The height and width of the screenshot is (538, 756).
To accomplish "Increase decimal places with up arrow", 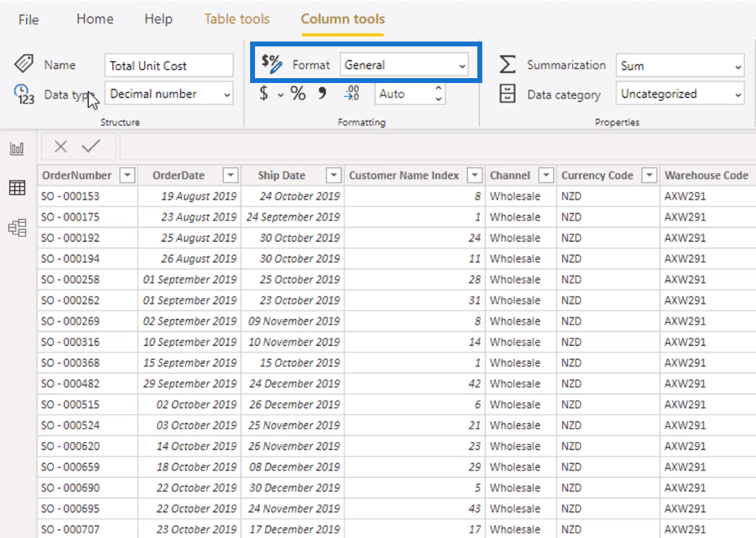I will (x=438, y=89).
